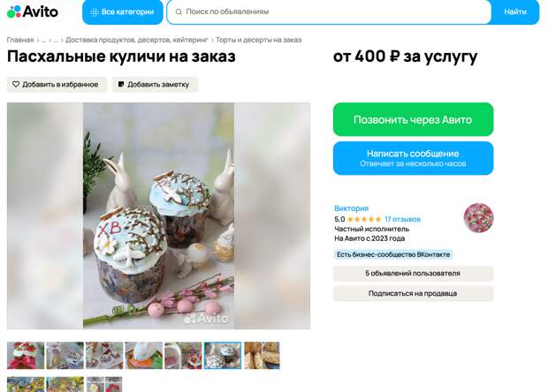548x392 pixels.
Task: Open the 17 отзывов link
Action: (402, 219)
